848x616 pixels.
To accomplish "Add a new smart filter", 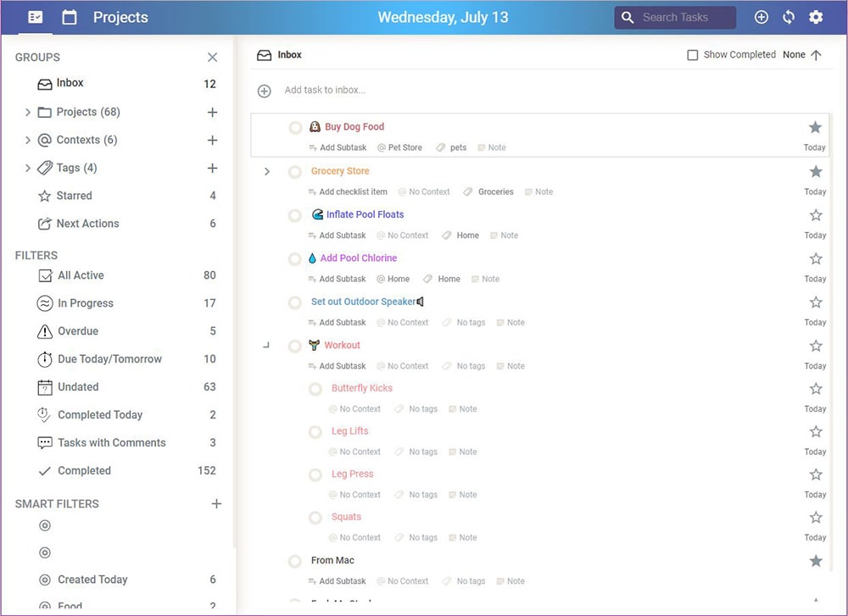I will click(x=216, y=503).
